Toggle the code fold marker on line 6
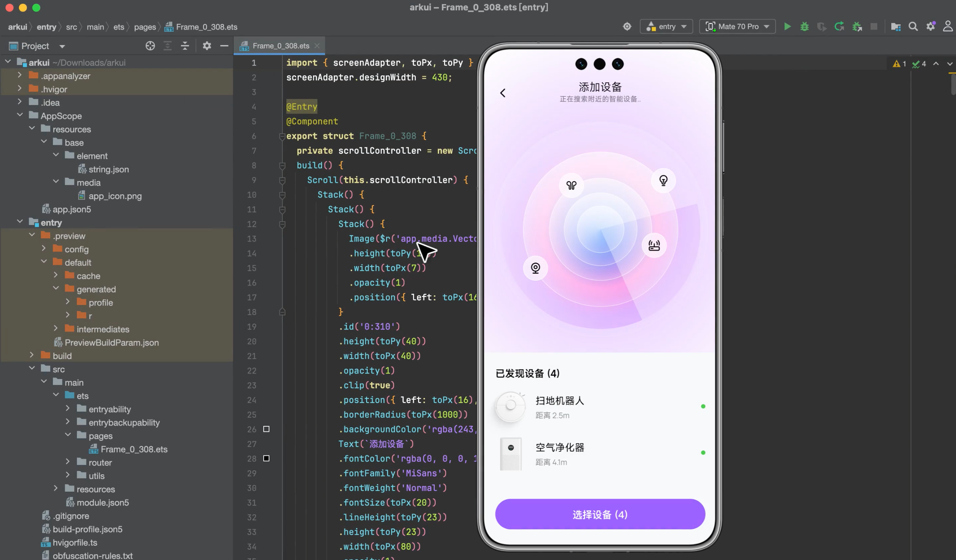Screen dimensions: 956x560 click(282, 136)
